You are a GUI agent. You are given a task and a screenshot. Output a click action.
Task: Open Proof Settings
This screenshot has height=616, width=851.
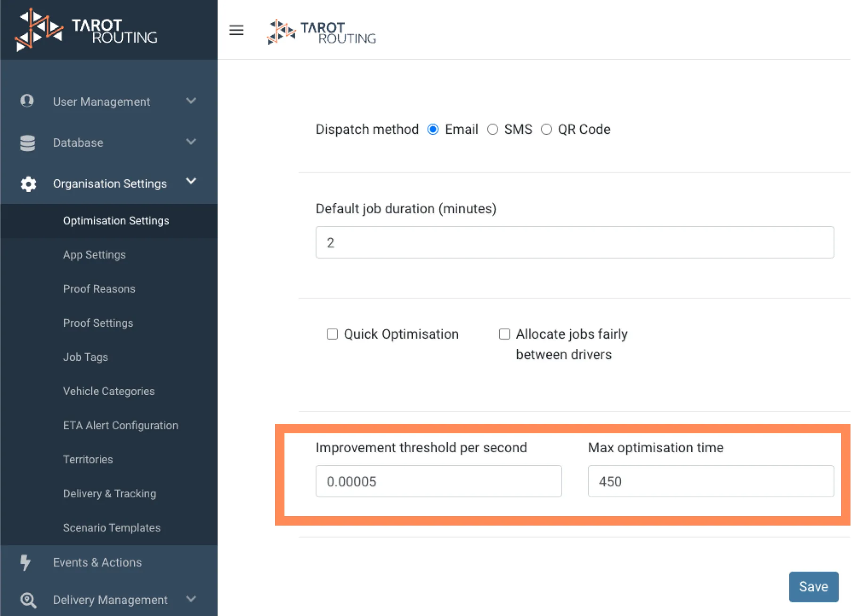pyautogui.click(x=98, y=323)
